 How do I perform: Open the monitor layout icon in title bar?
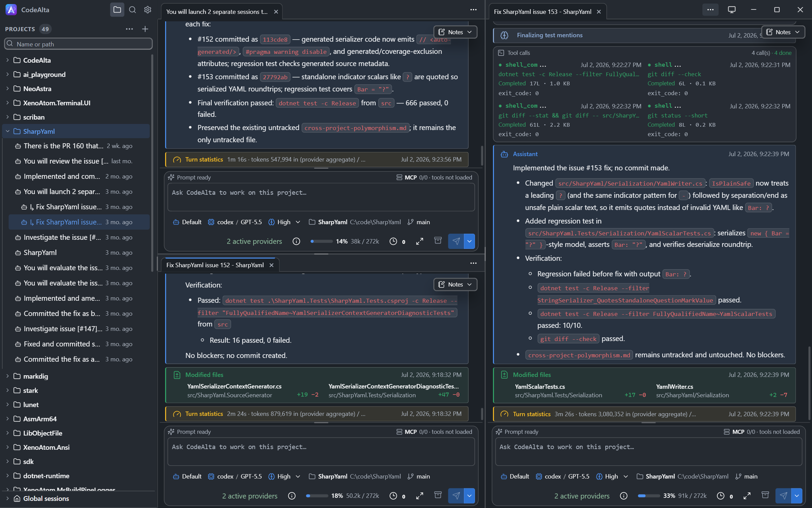click(732, 10)
